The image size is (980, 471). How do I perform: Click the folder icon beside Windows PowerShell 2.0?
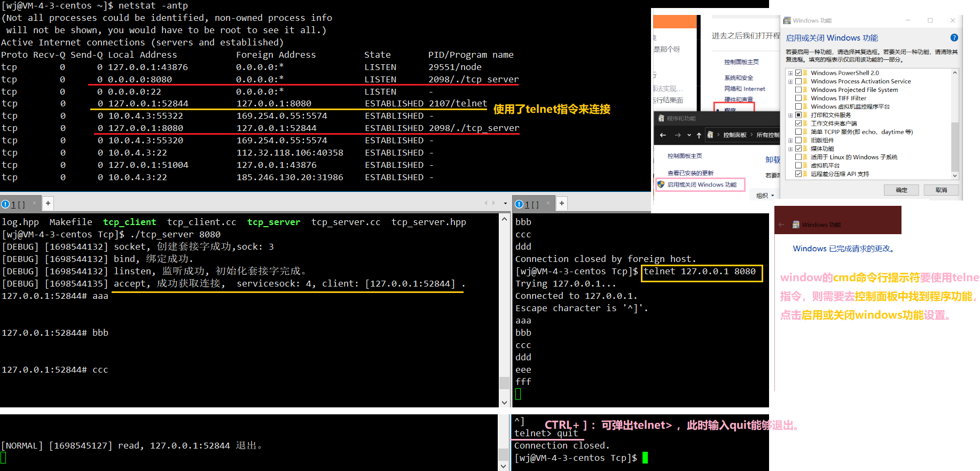[x=805, y=73]
